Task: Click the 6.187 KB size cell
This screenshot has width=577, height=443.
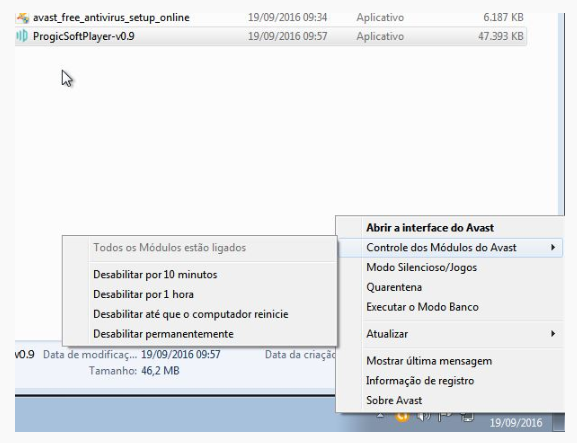Action: pos(503,17)
